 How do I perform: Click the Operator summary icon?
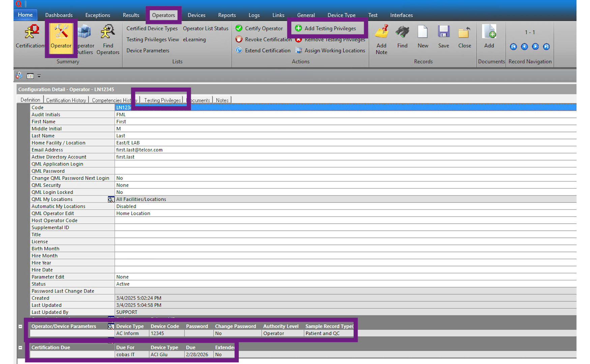pos(61,37)
